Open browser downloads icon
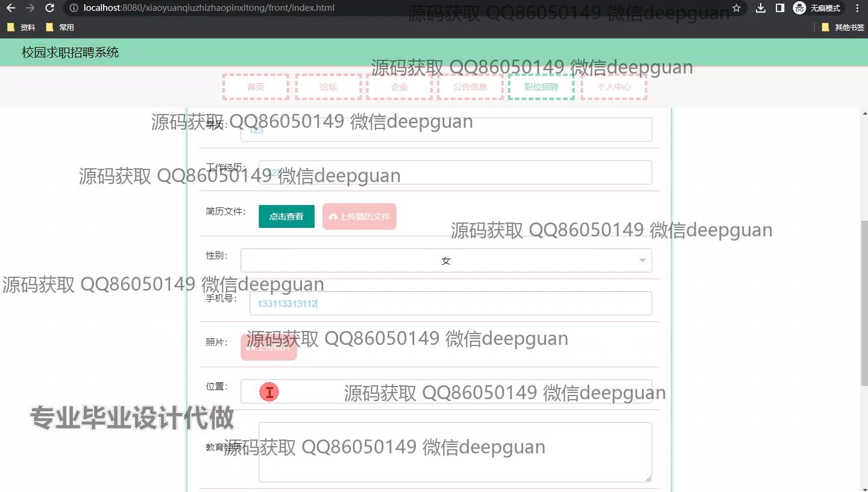Viewport: 868px width, 492px height. coord(761,8)
